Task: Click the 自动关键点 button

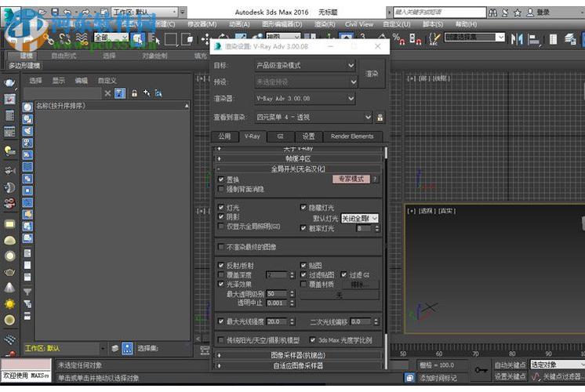Action: [x=510, y=365]
